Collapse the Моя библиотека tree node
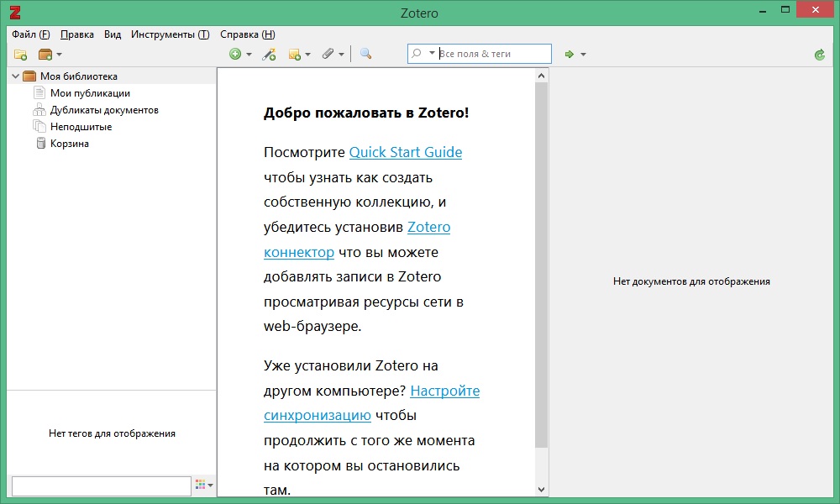Image resolution: width=840 pixels, height=504 pixels. [x=15, y=76]
